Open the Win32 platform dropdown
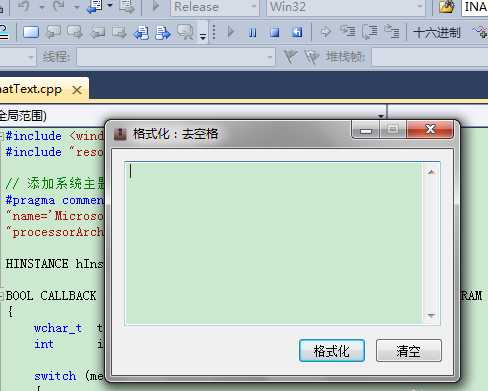 tap(346, 7)
